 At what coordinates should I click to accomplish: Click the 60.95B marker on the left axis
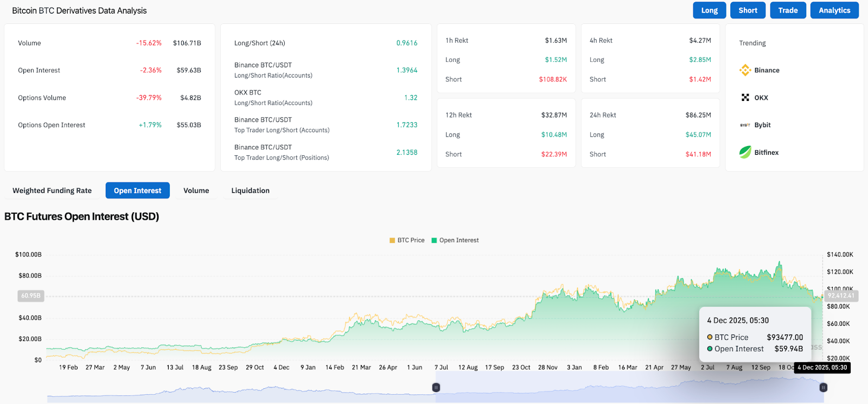point(31,296)
